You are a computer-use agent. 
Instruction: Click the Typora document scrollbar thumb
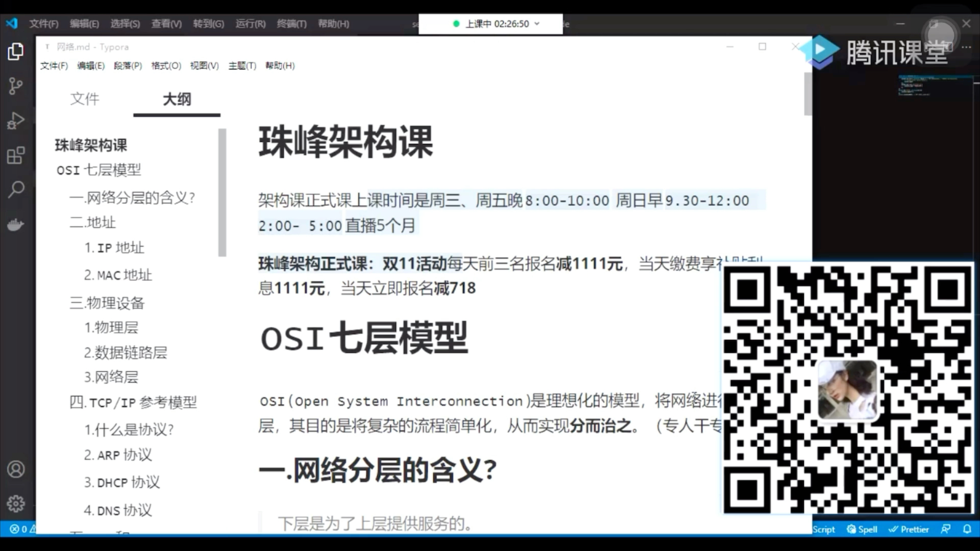tap(808, 94)
